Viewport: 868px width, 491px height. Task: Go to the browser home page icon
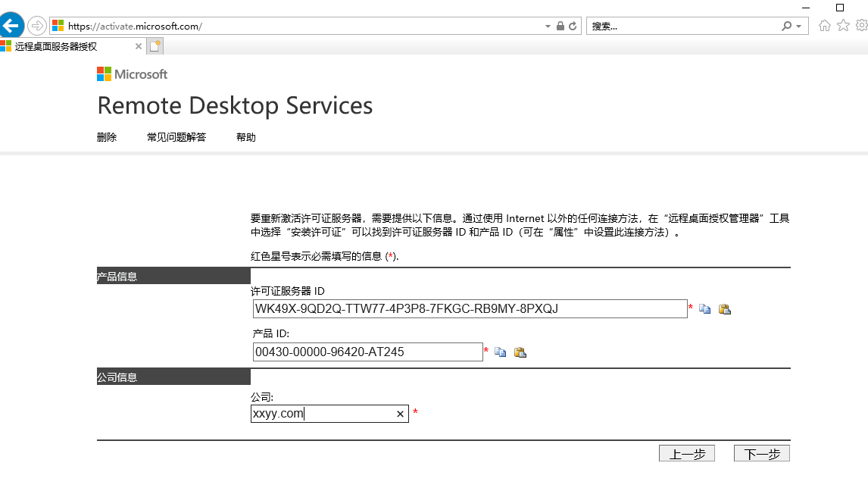(x=824, y=26)
